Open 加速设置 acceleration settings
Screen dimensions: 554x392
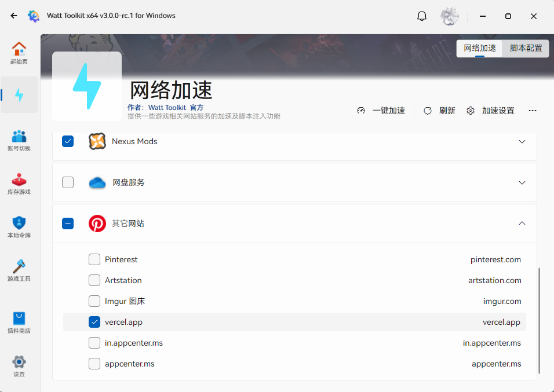(490, 111)
